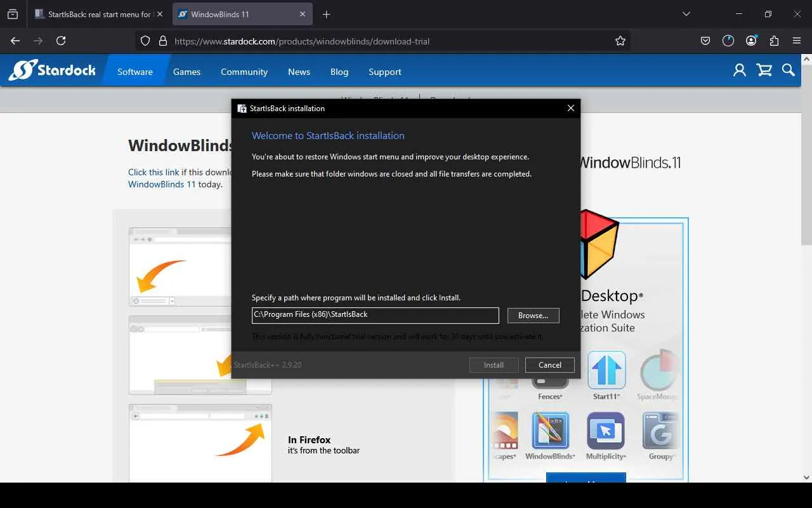This screenshot has width=812, height=508.
Task: Click the browser address bar URL
Action: click(x=302, y=41)
